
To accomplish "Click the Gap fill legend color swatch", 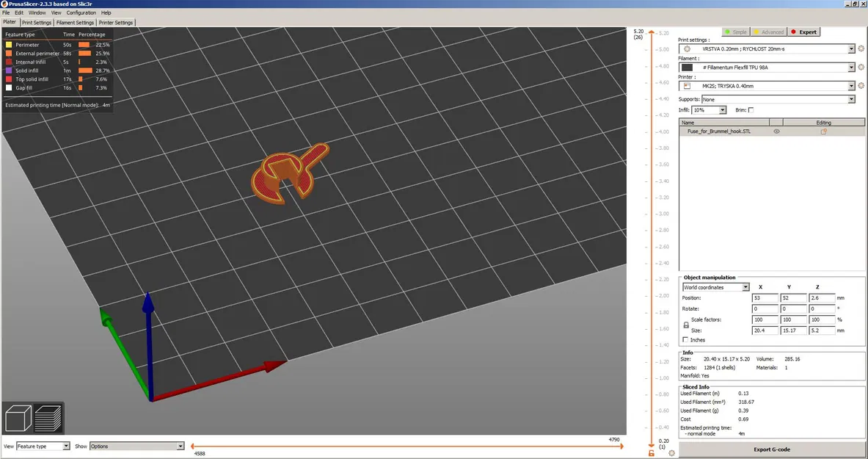I will pos(9,87).
